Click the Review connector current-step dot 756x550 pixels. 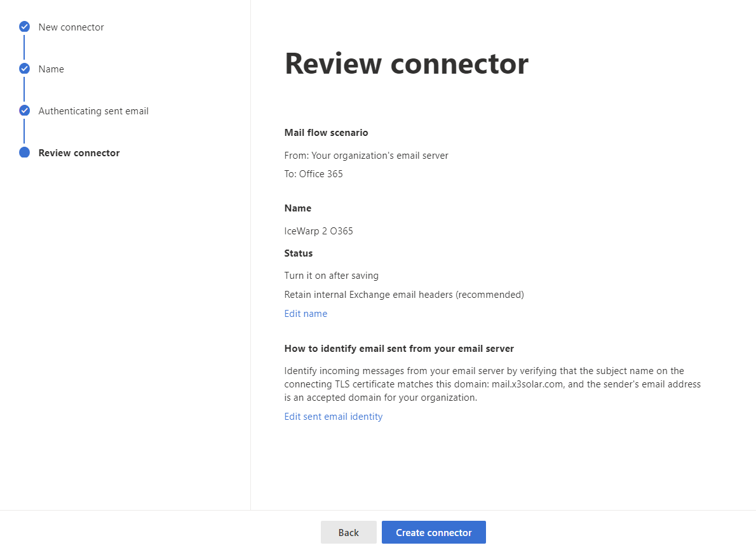[24, 152]
